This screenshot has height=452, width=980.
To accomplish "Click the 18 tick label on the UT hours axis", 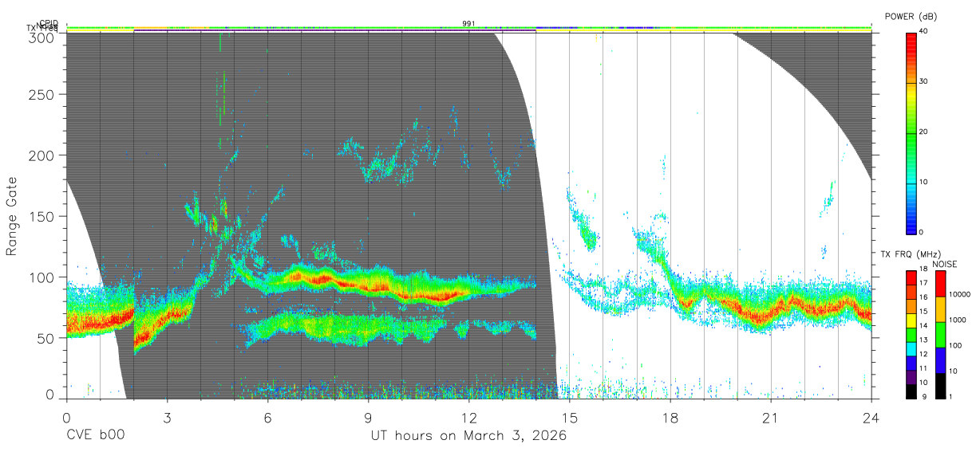I will pos(670,418).
